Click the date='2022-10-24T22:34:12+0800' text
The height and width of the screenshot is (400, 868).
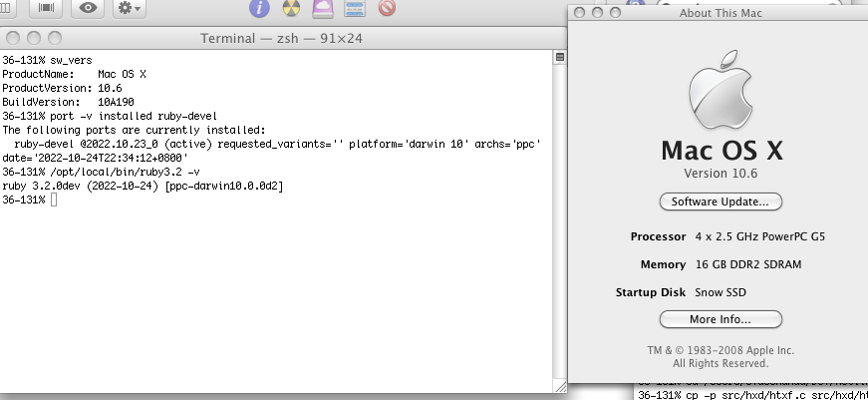pyautogui.click(x=96, y=158)
